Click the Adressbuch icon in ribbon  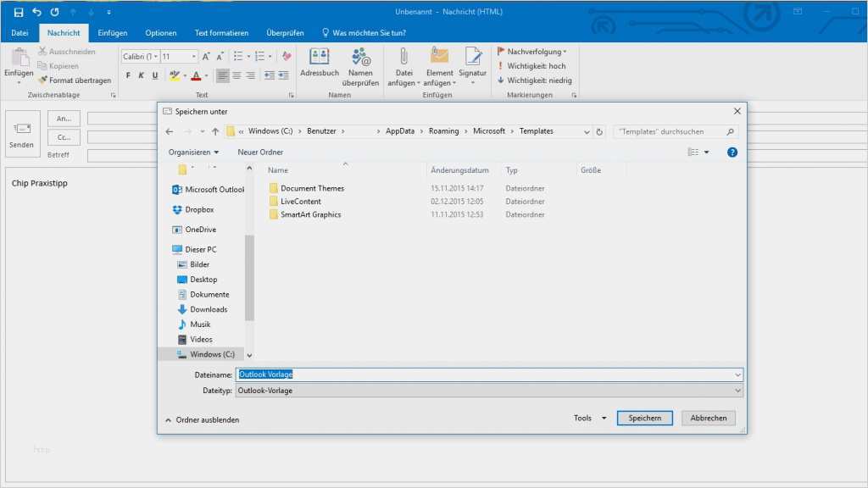click(x=319, y=58)
